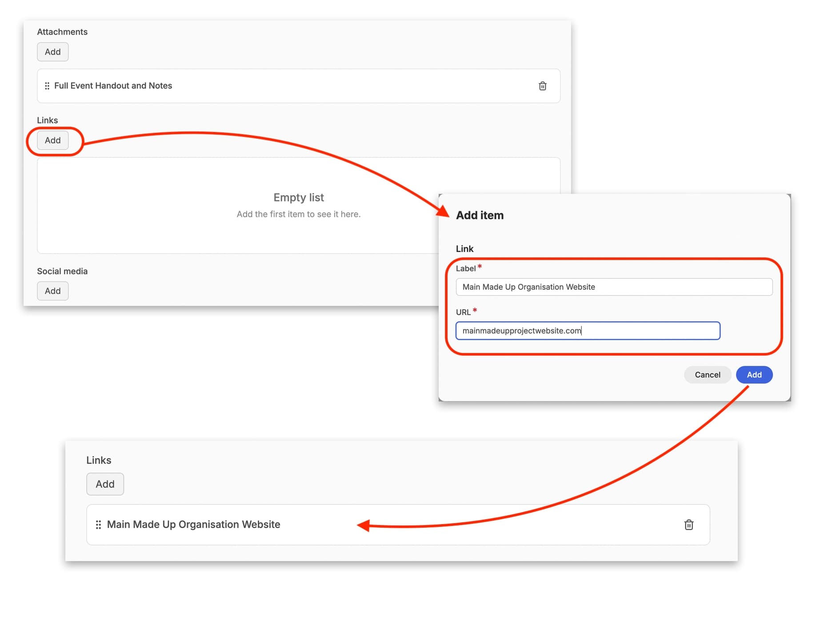Image resolution: width=840 pixels, height=630 pixels.
Task: Click the Empty list placeholder text
Action: 298,197
